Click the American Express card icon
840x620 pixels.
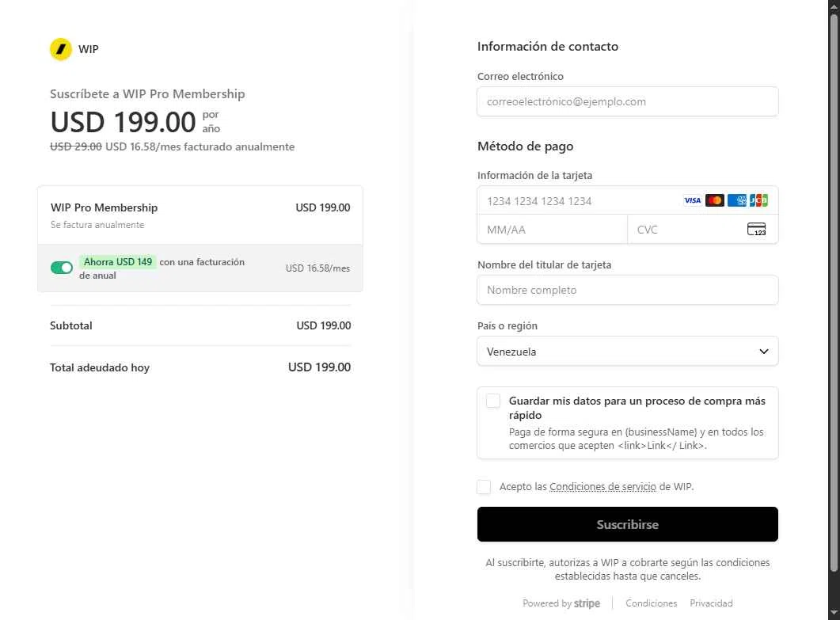(x=736, y=200)
